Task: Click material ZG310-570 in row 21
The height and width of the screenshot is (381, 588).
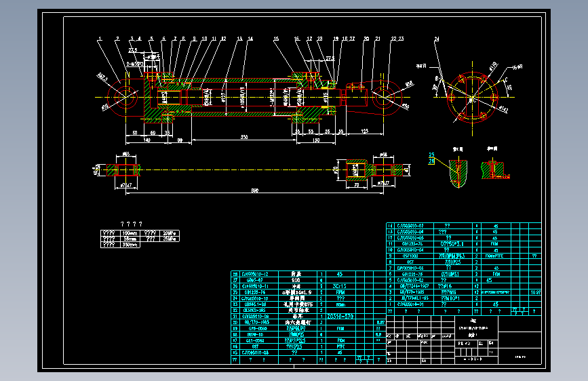Action: [x=340, y=317]
